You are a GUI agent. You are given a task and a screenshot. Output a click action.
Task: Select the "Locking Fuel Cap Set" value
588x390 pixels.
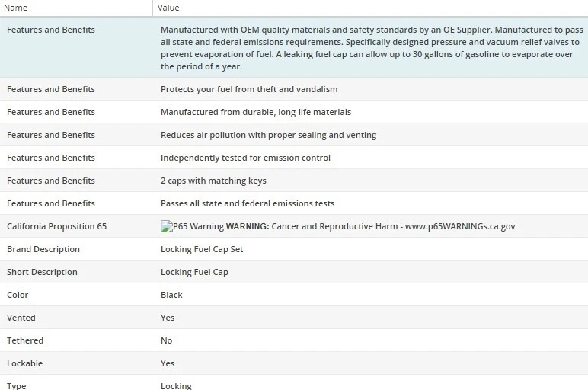202,249
